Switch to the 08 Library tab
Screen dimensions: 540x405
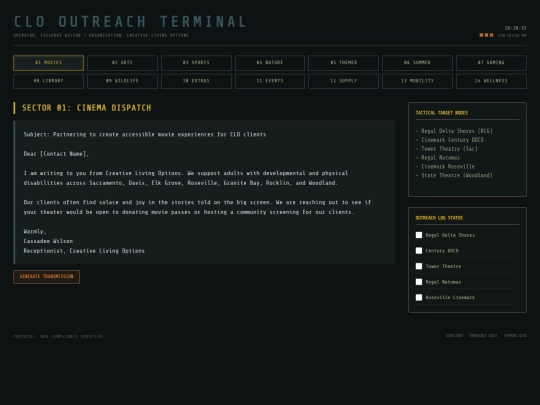point(48,81)
